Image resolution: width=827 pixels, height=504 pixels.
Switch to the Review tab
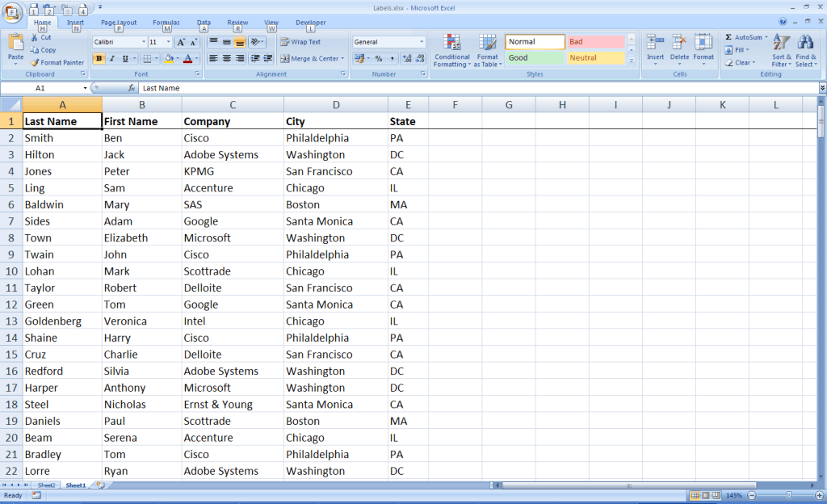pyautogui.click(x=237, y=23)
